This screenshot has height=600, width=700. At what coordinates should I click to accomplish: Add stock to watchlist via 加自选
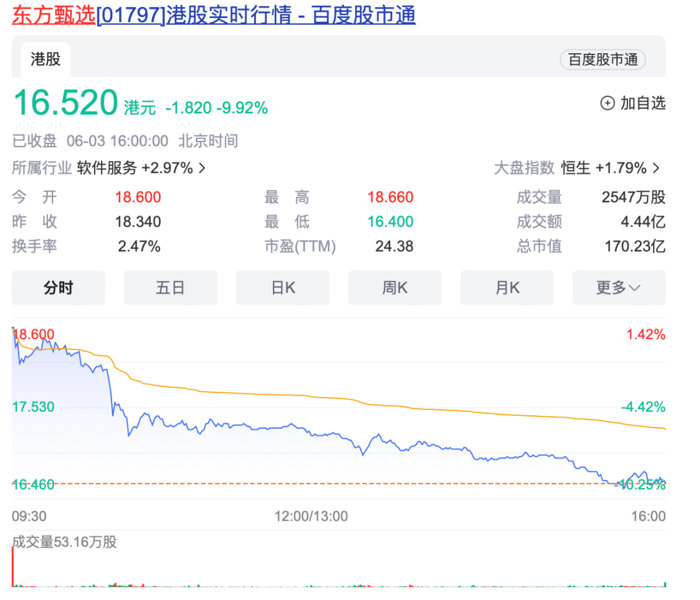click(633, 103)
